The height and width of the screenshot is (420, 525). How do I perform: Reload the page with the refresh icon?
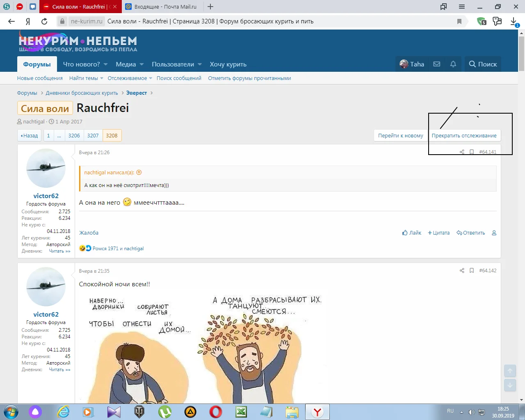[44, 21]
